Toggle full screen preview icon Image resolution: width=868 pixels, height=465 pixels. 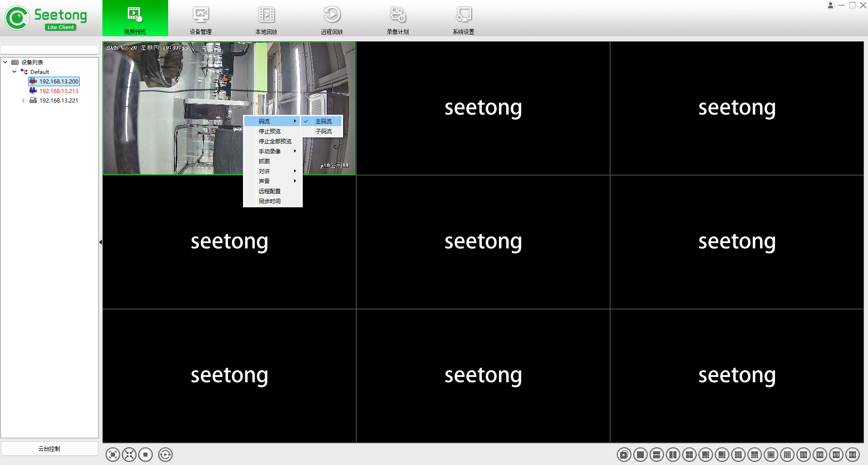[113, 455]
